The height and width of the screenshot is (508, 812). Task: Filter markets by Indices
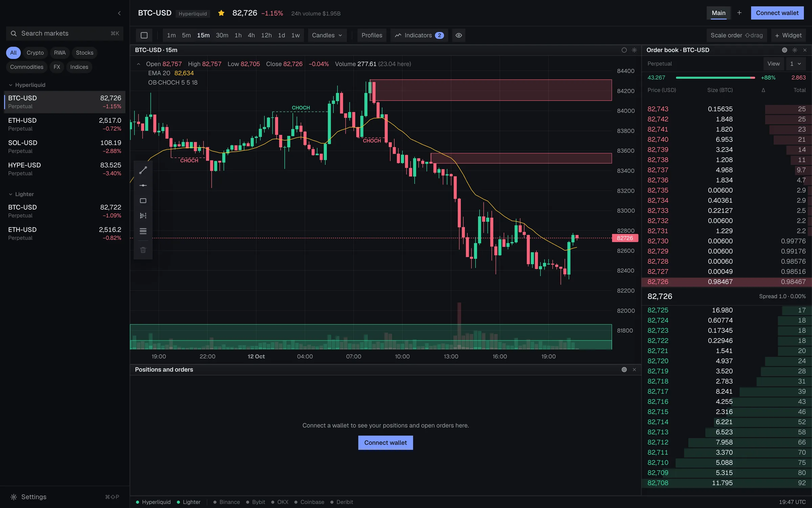[x=79, y=67]
